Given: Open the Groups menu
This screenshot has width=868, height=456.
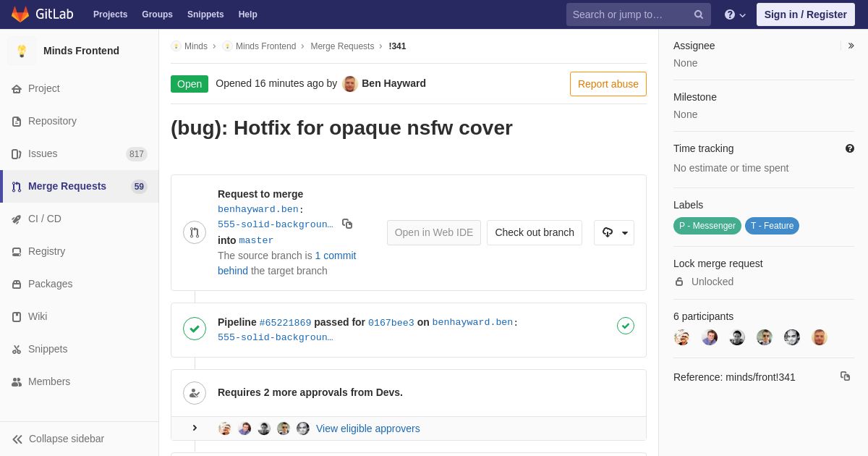Looking at the screenshot, I should coord(157,14).
